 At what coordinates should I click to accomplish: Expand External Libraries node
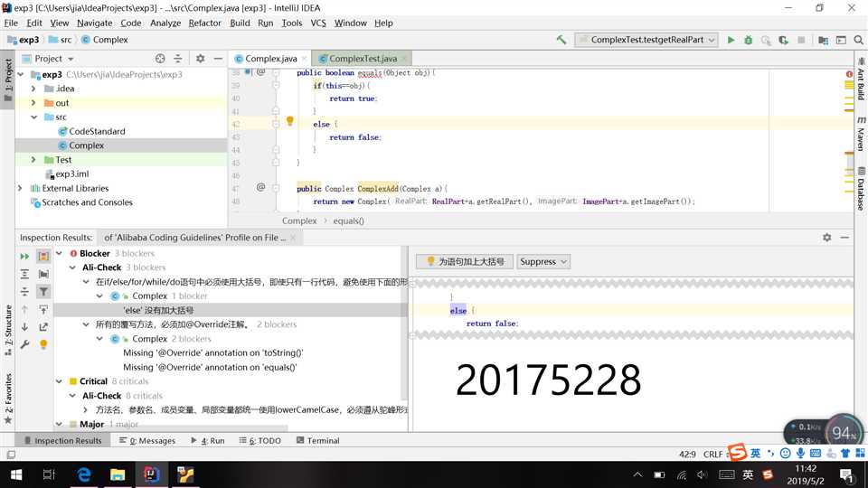click(x=21, y=188)
